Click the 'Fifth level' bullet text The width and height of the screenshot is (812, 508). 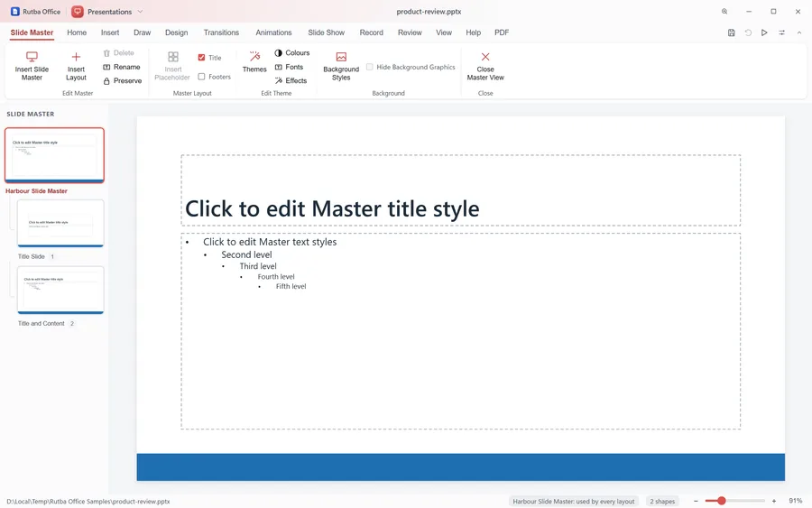[291, 286]
